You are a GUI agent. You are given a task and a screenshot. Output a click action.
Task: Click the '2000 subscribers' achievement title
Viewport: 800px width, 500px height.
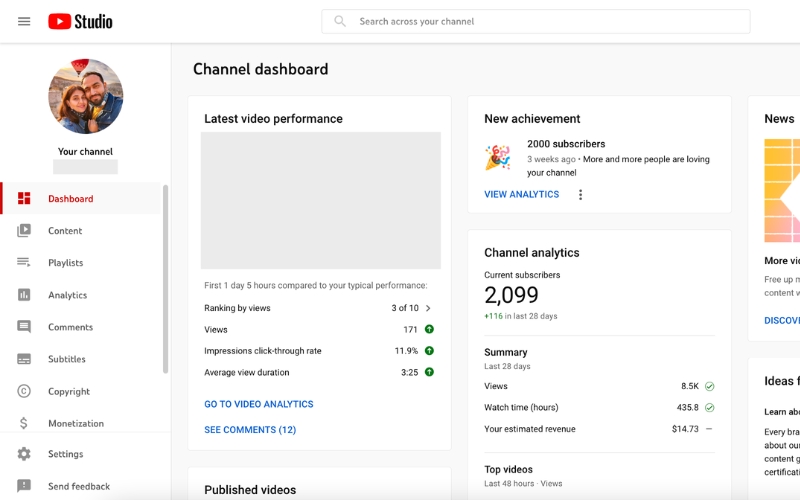[x=566, y=144]
